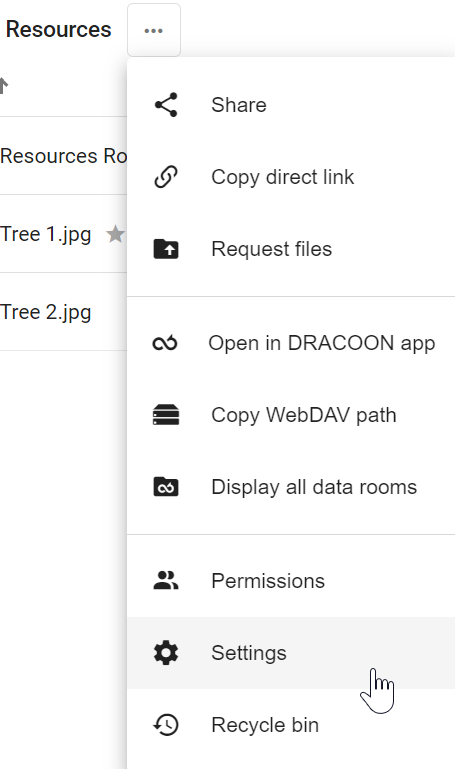This screenshot has width=455, height=769.
Task: Click the Resources heading title
Action: [x=58, y=29]
